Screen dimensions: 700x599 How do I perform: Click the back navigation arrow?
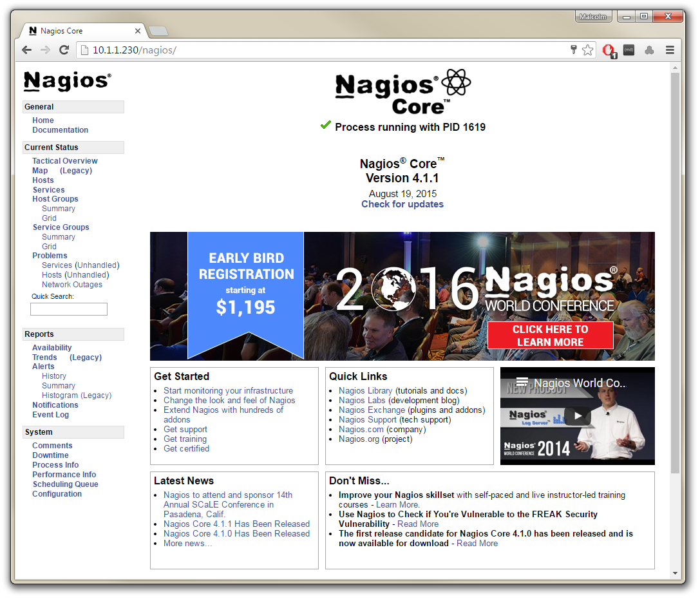(x=26, y=49)
